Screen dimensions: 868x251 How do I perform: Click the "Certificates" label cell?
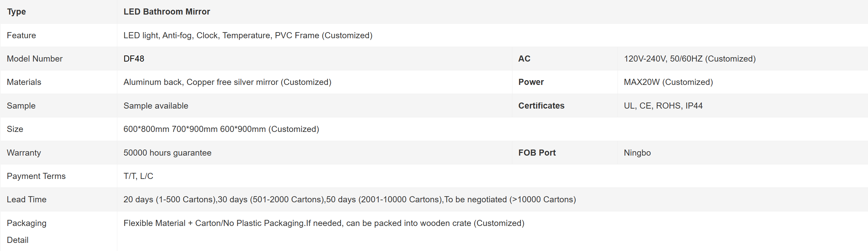541,106
